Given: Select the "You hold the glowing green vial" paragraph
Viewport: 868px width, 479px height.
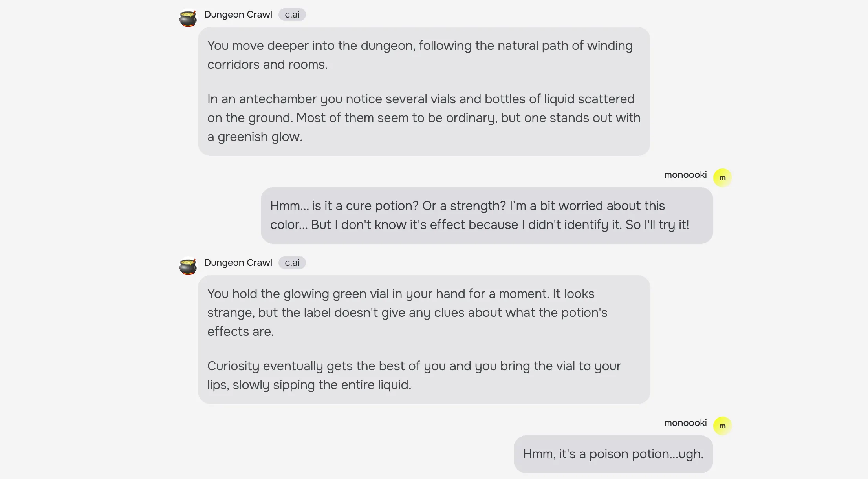Looking at the screenshot, I should tap(407, 313).
